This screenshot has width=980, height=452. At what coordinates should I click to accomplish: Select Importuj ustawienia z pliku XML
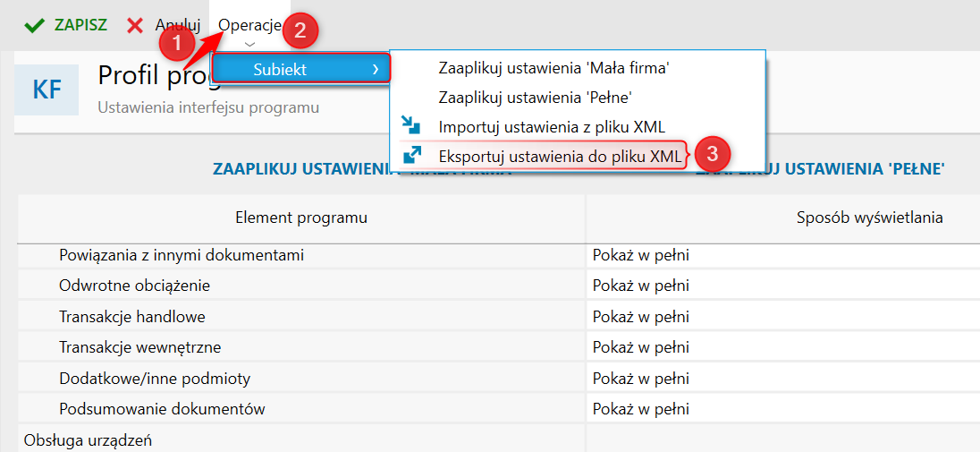click(552, 126)
